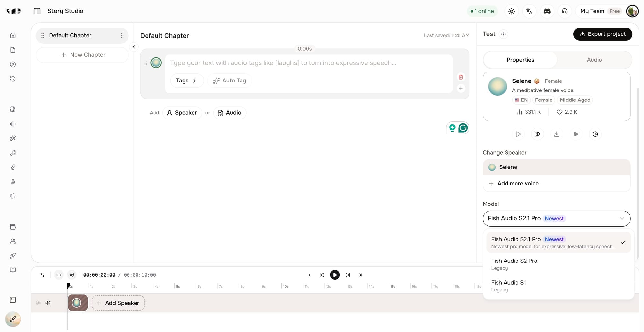Screen dimensions: 644x332
Task: Expand the Tags button chevron
Action: click(194, 81)
